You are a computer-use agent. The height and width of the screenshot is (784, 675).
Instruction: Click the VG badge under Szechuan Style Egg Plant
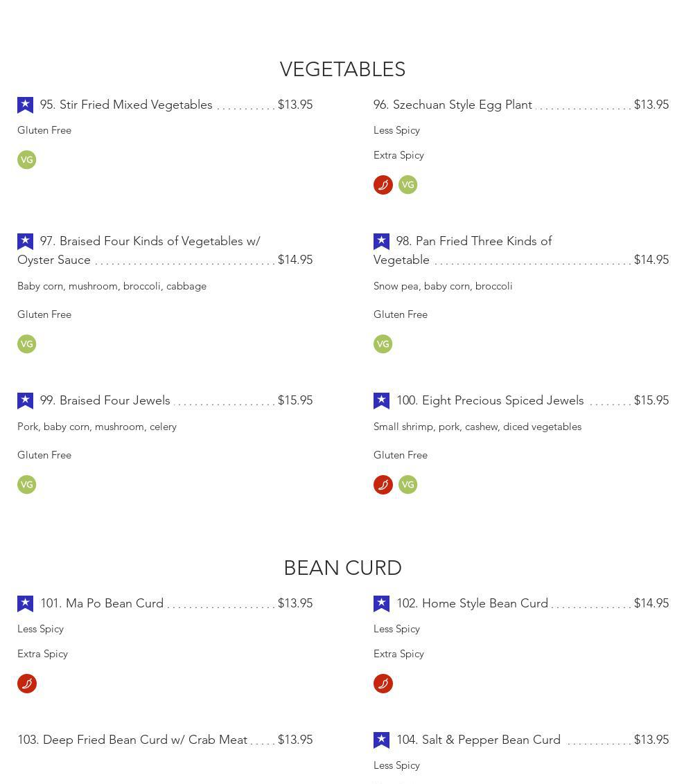click(407, 185)
